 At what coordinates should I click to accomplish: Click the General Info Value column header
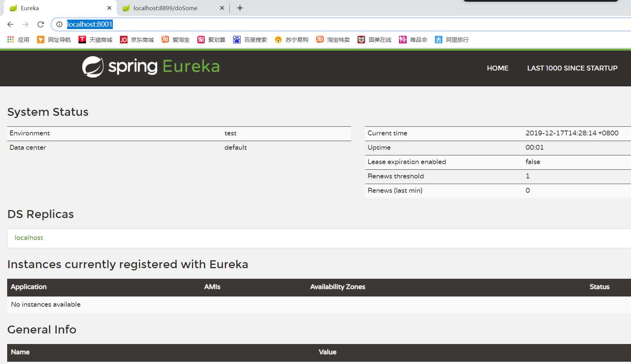[x=327, y=352]
